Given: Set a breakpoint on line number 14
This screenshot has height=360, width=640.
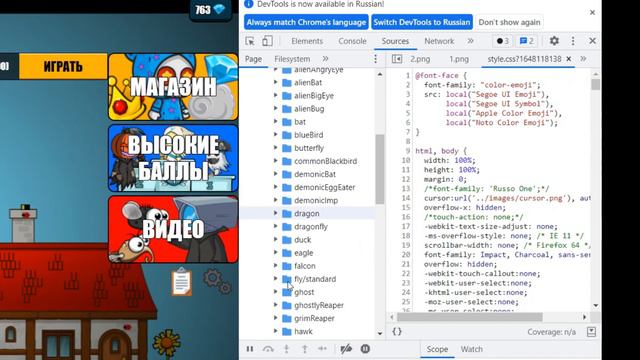Looking at the screenshot, I should pos(406,198).
